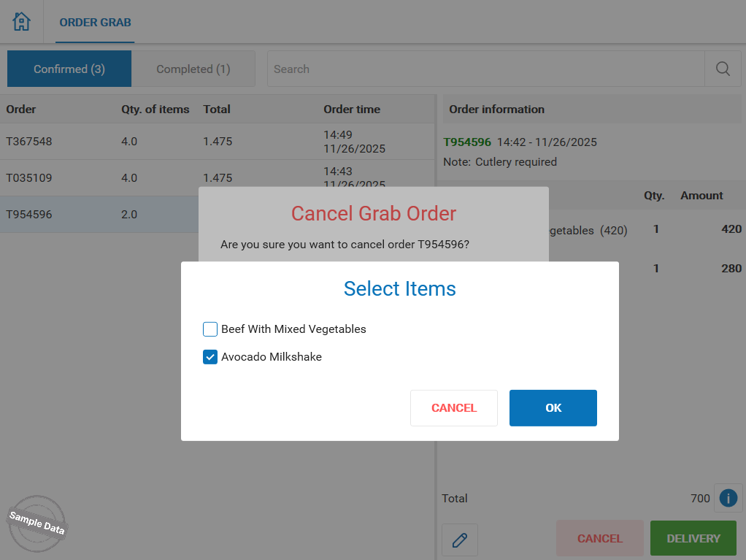Click into the Search input field

pyautogui.click(x=485, y=69)
